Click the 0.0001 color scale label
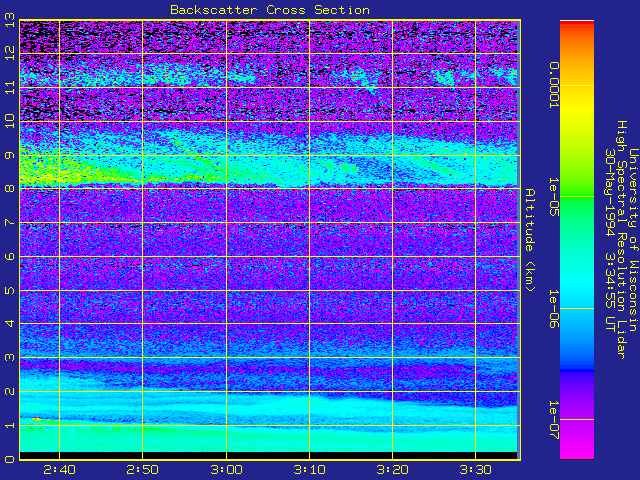 pos(553,85)
